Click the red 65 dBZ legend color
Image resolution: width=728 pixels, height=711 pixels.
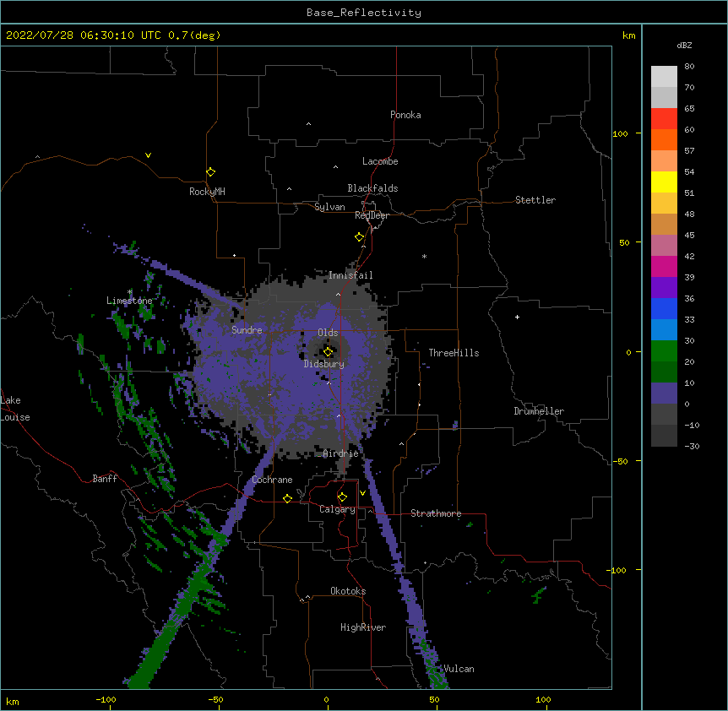(x=664, y=118)
